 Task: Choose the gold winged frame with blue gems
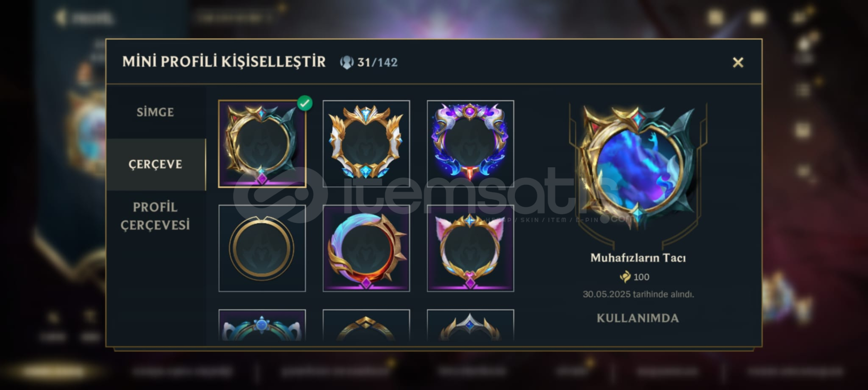coord(366,144)
